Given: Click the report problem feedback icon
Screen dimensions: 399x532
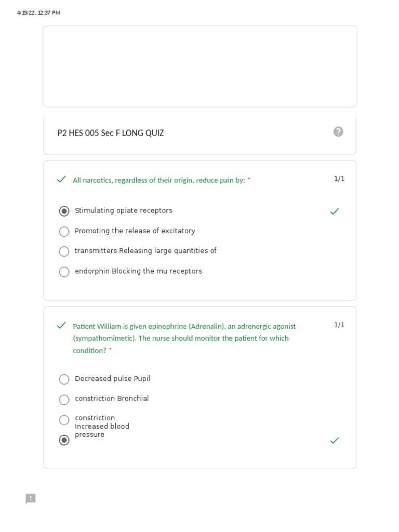Looking at the screenshot, I should coord(31,499).
